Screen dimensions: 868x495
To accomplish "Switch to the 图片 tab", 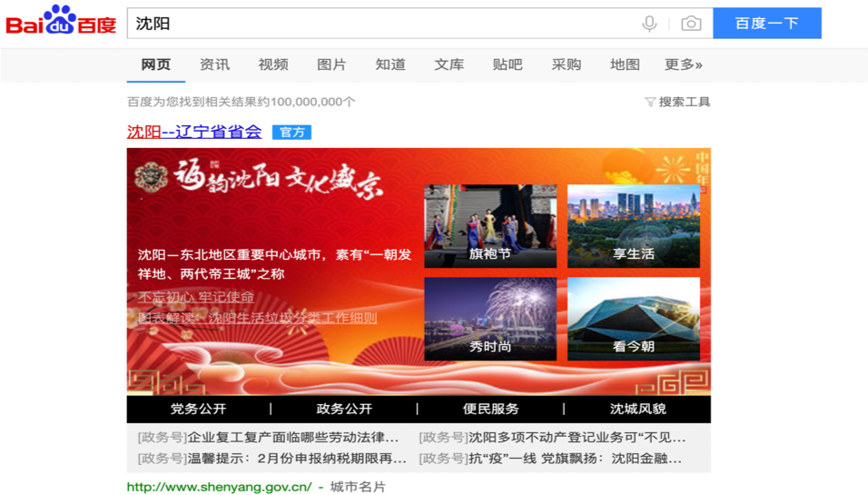I will click(331, 64).
